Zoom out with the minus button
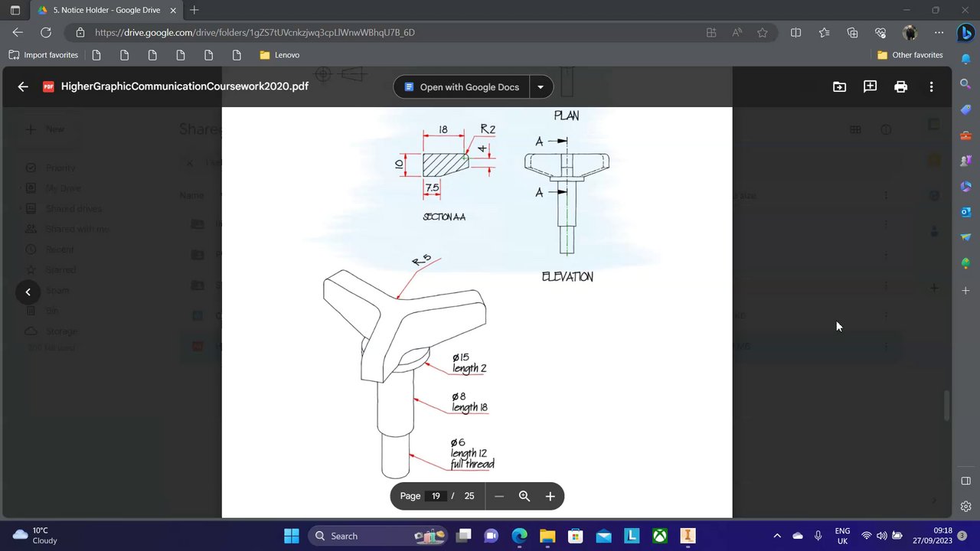 coord(499,496)
